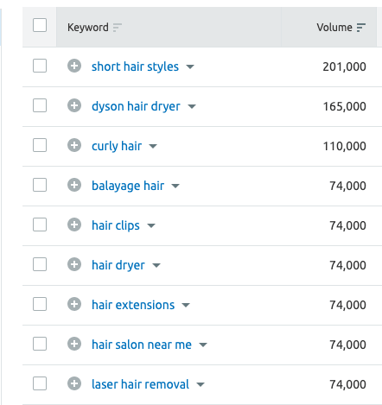Open the 'balayage hair' keyword link
The image size is (382, 405).
pos(128,186)
